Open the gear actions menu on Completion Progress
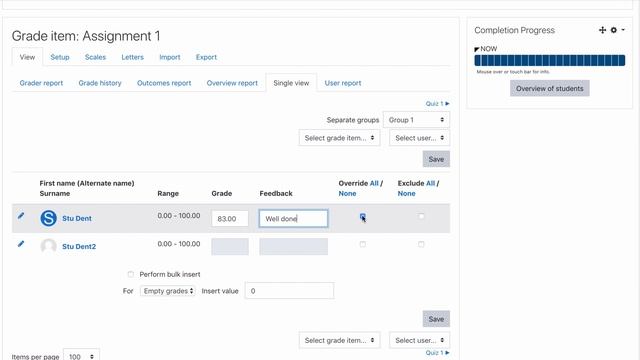 tap(617, 30)
